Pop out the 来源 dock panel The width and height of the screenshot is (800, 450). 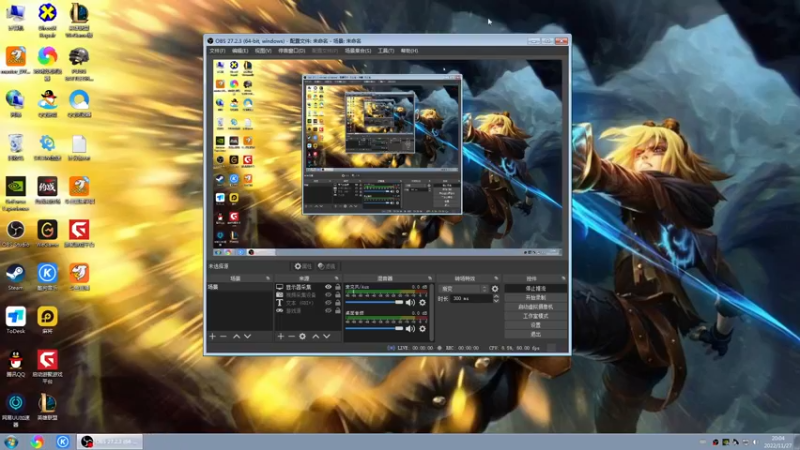(x=336, y=279)
